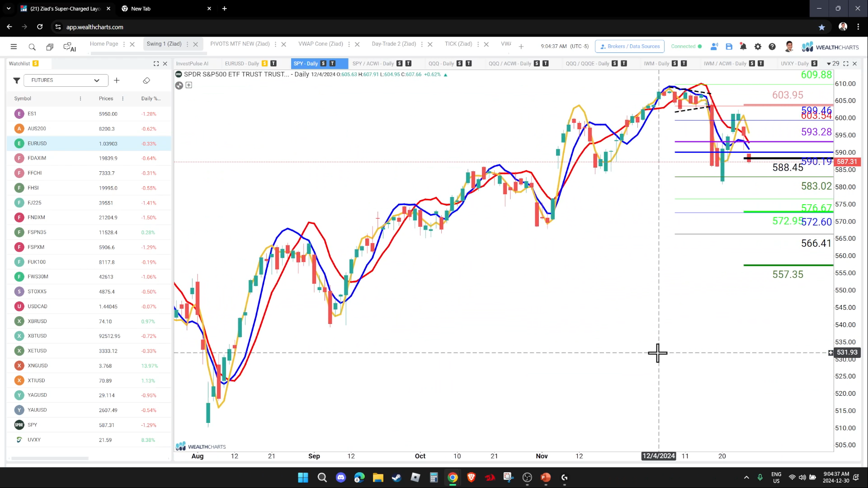Click the chart add-pane plus icon
This screenshot has height=488, width=868.
(189, 85)
